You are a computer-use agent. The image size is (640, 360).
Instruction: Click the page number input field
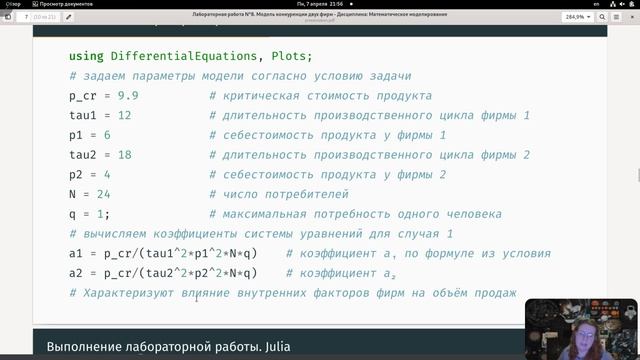(38, 17)
